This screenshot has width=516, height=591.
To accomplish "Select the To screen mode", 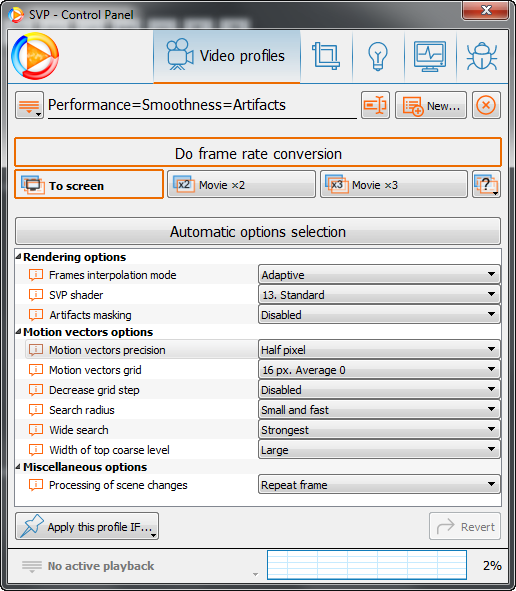I will (x=89, y=184).
